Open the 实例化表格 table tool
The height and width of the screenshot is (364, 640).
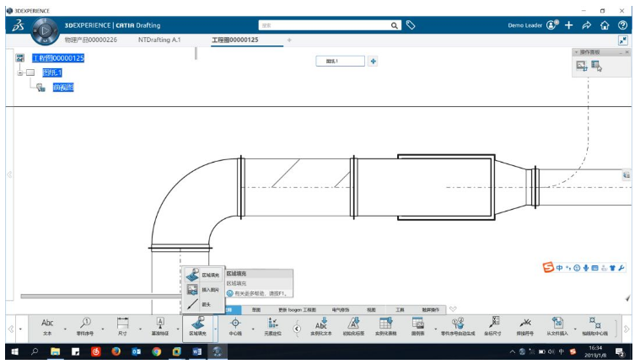[385, 327]
